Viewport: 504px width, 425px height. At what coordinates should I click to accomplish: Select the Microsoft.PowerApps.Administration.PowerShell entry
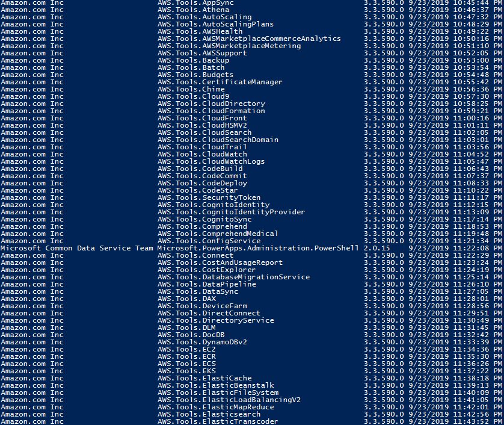coord(258,248)
